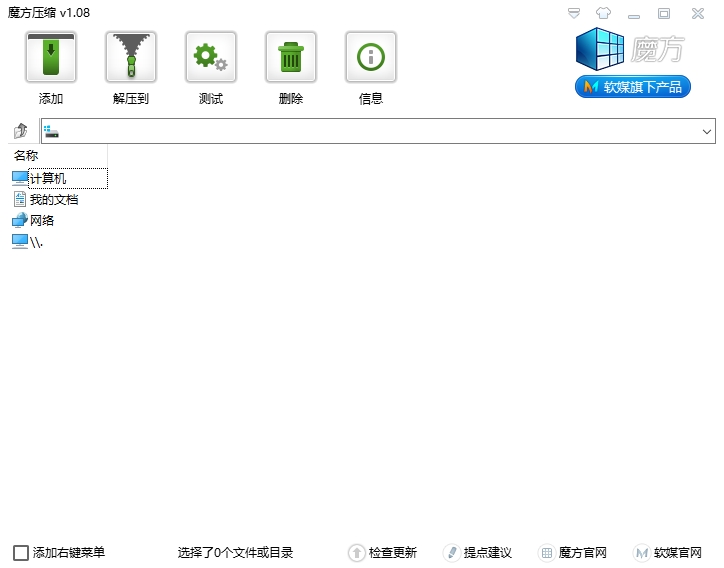
Task: Run the 测试 (Test) gear icon
Action: pyautogui.click(x=211, y=57)
